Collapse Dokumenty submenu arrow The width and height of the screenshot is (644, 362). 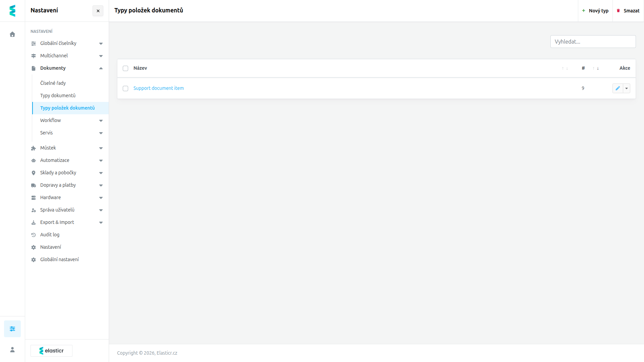click(101, 68)
